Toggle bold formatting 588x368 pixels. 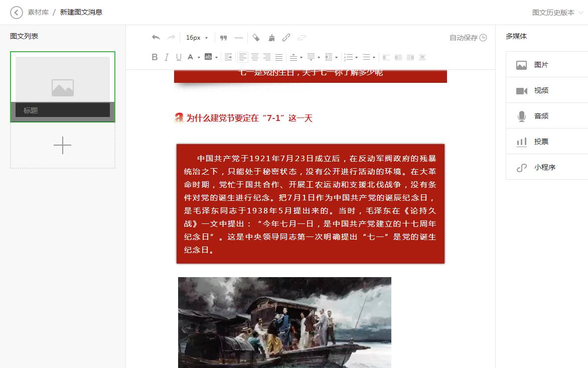point(155,57)
